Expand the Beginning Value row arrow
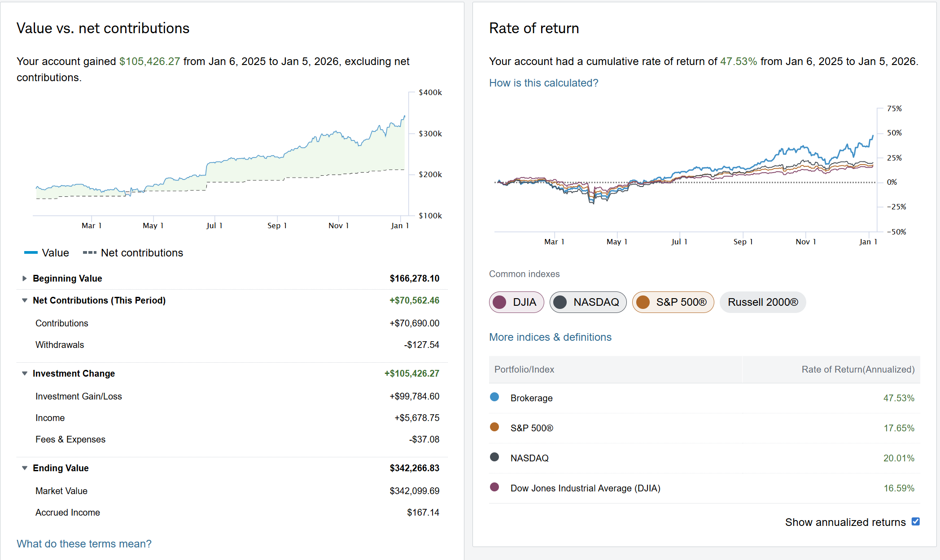The image size is (940, 560). [x=25, y=278]
